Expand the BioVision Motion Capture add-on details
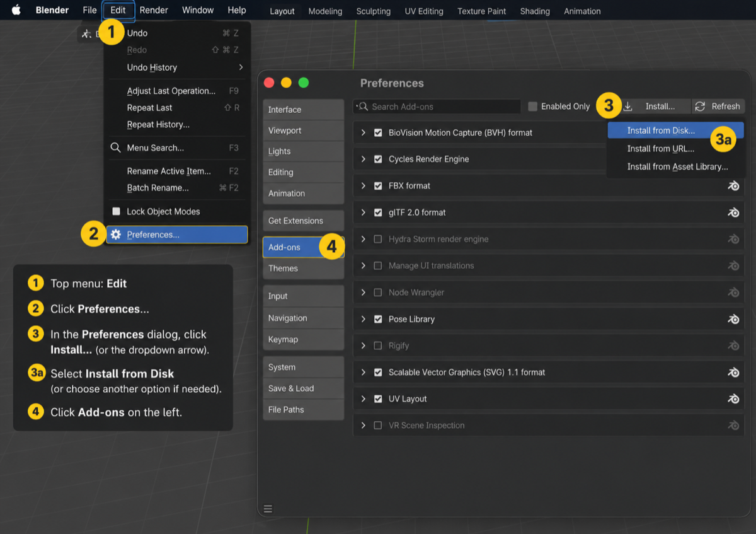The height and width of the screenshot is (534, 756). tap(363, 132)
